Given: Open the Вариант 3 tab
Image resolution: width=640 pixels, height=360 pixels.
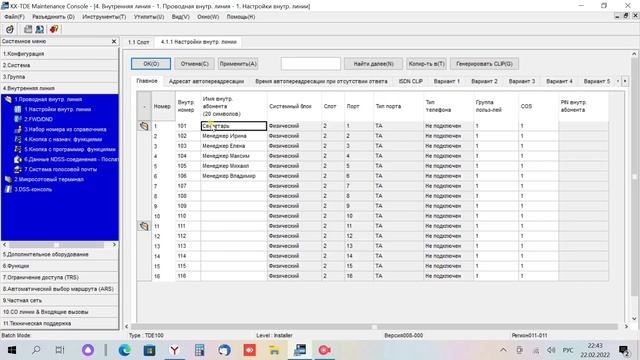Looking at the screenshot, I should (522, 81).
